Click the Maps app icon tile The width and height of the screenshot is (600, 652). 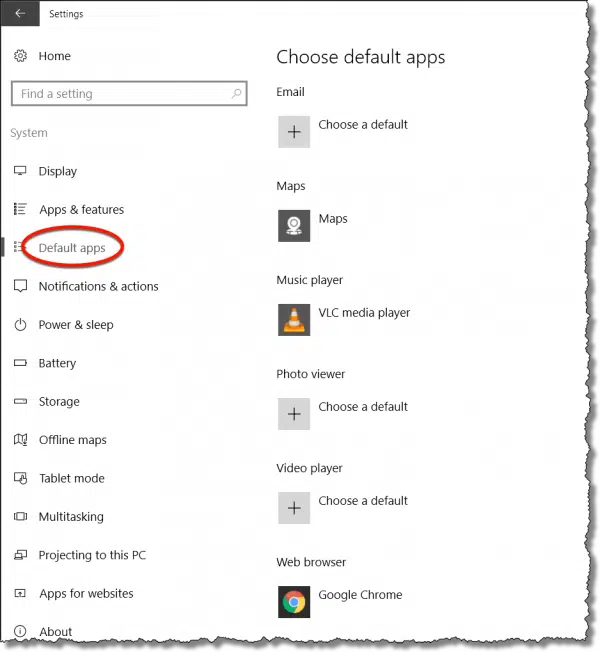[294, 226]
